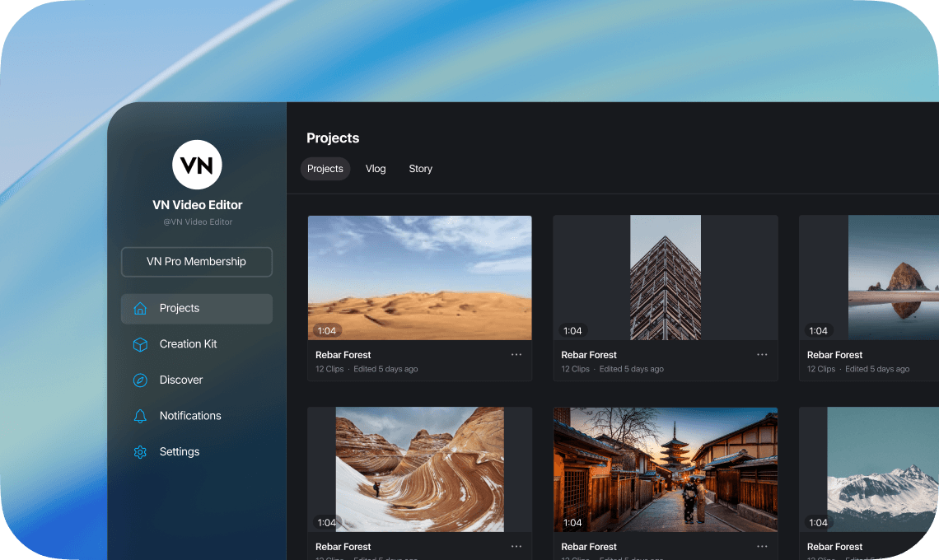Open three-dot menu of desert project
This screenshot has width=939, height=560.
tap(516, 355)
